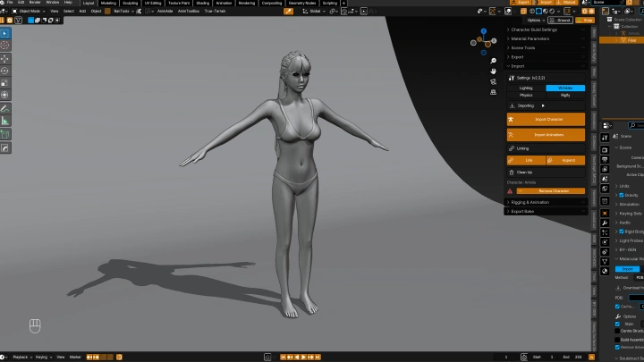Screen dimensions: 644x362
Task: Enable the Centre Structure checkbox
Action: click(617, 331)
